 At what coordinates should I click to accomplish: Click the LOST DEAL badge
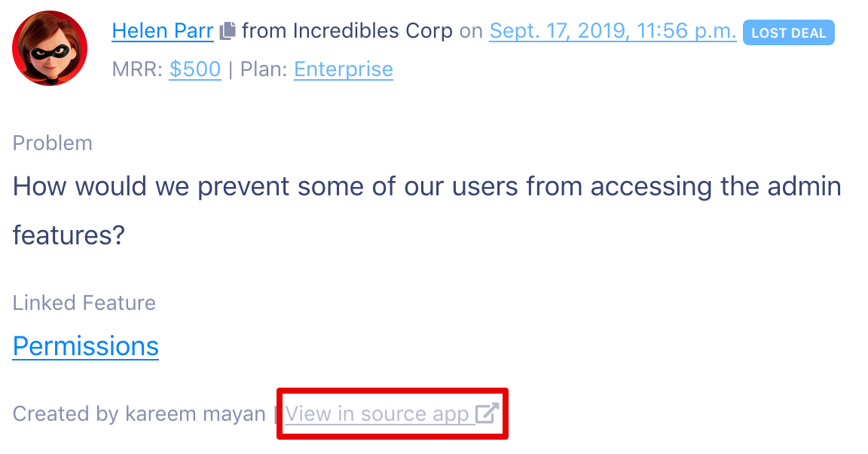(x=788, y=32)
